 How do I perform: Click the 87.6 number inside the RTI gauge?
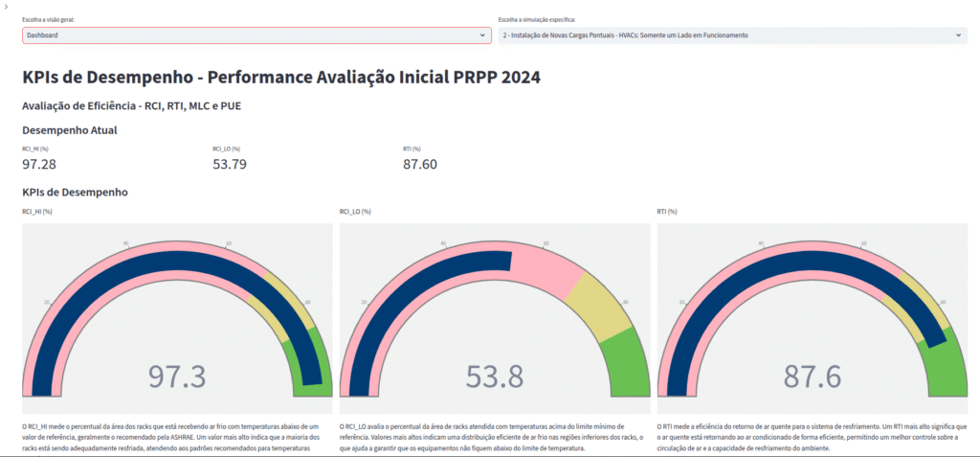point(812,377)
